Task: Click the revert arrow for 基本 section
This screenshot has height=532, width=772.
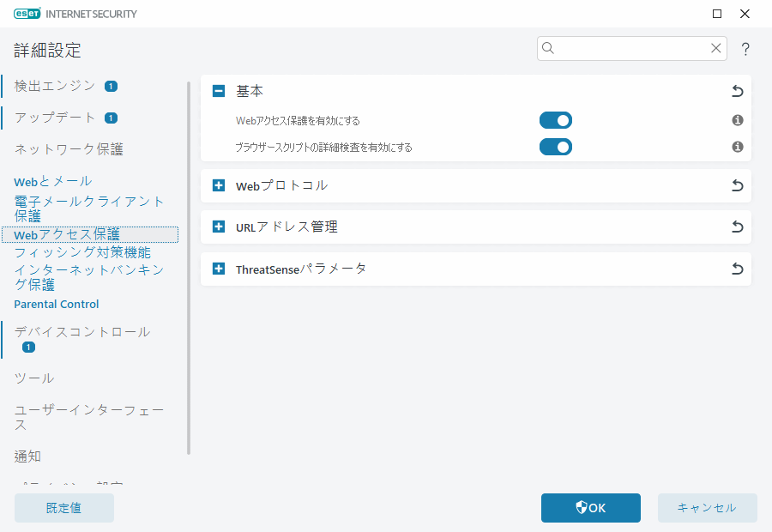Action: [x=737, y=89]
